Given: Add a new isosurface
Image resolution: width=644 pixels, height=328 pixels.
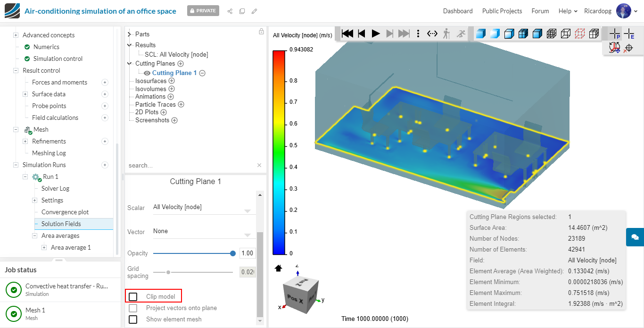Looking at the screenshot, I should [172, 81].
